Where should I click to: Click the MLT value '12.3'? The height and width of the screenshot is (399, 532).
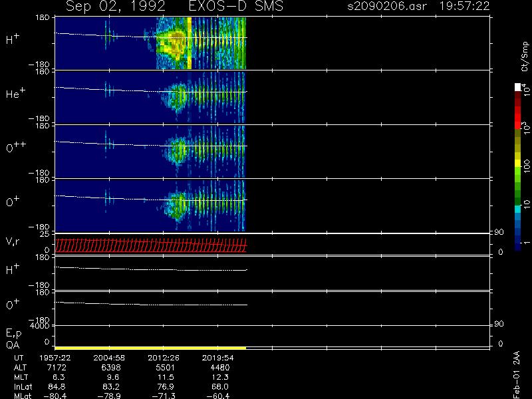pyautogui.click(x=220, y=377)
